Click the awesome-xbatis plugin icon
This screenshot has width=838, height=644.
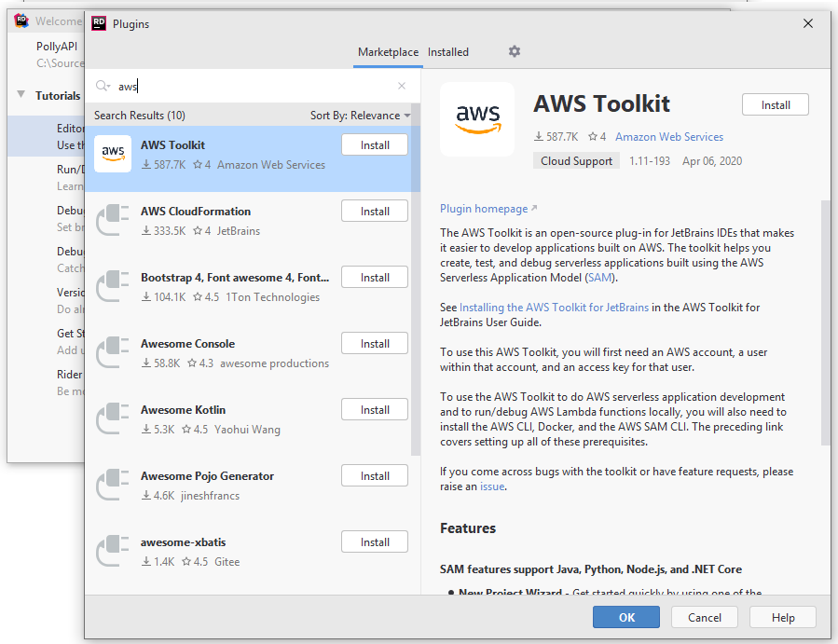(x=113, y=551)
